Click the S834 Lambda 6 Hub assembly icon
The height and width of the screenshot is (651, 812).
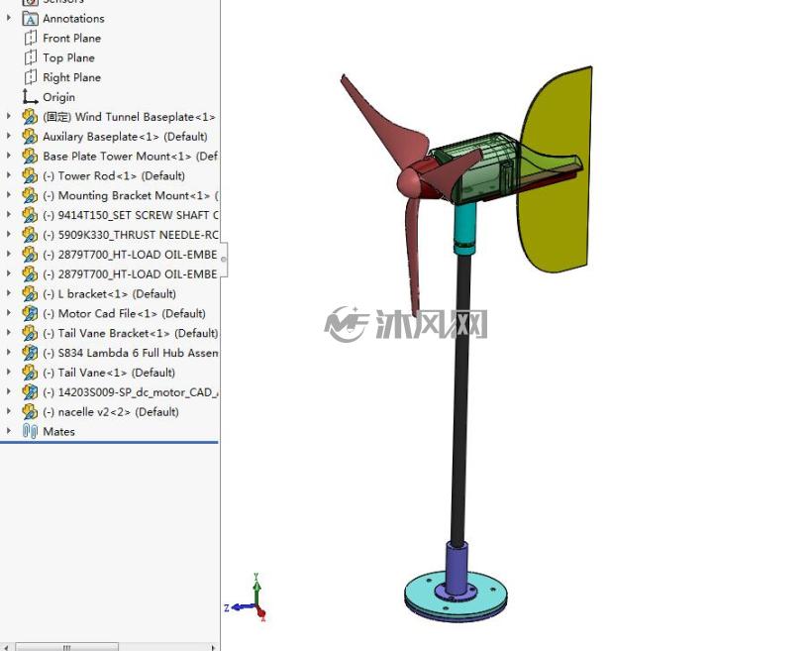pyautogui.click(x=30, y=354)
